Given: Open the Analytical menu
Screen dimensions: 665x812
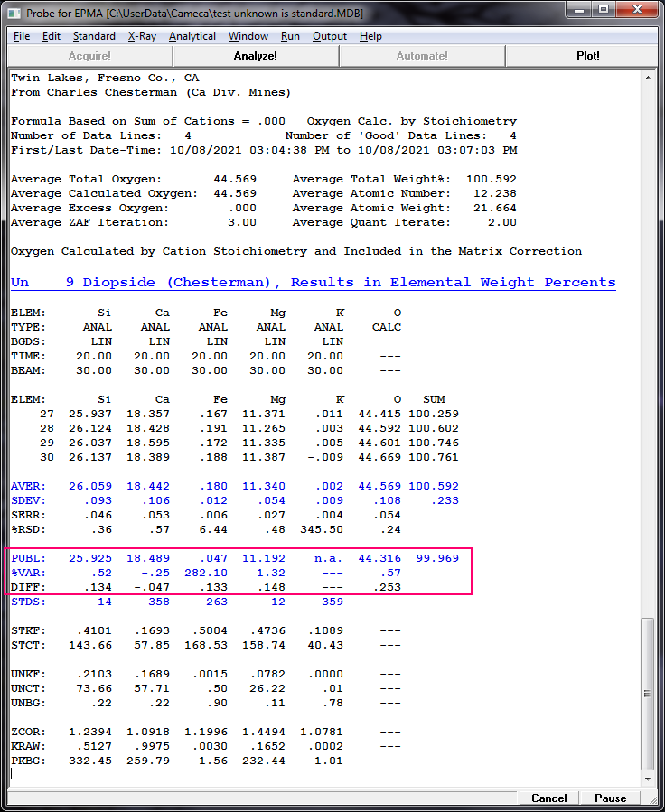Looking at the screenshot, I should [x=192, y=36].
